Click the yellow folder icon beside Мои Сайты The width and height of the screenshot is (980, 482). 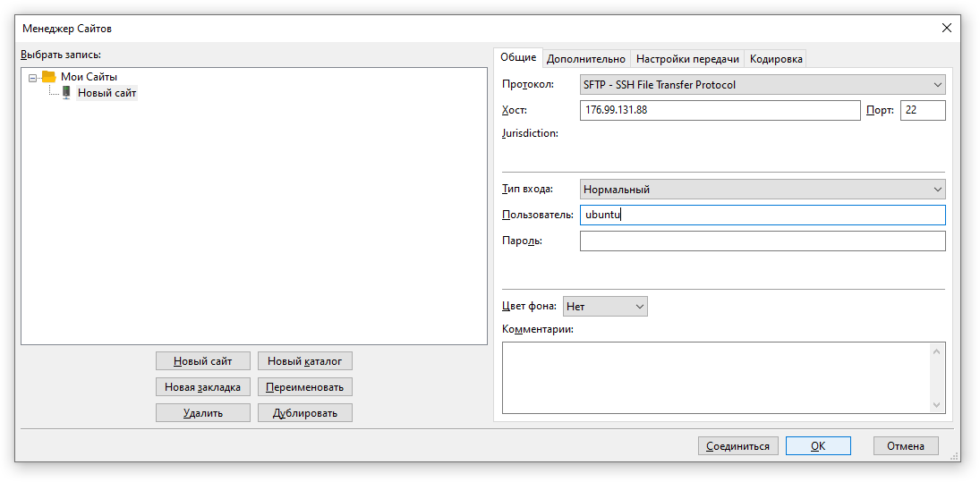(48, 77)
